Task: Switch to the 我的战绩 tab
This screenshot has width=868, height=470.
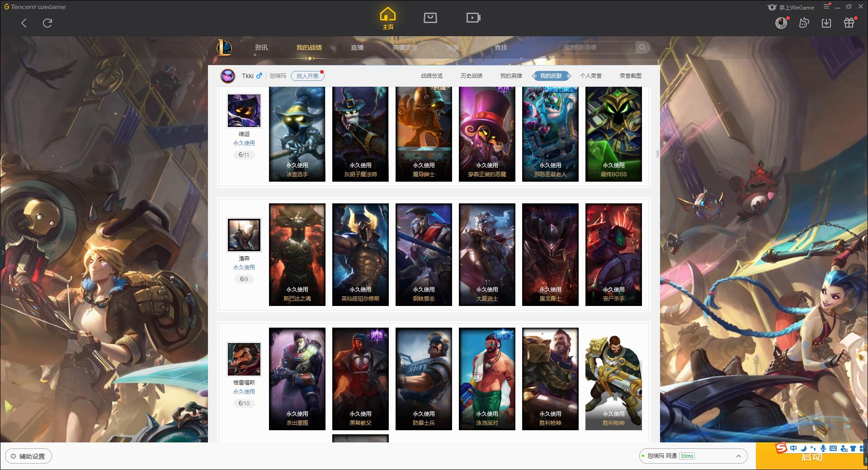Action: (x=309, y=47)
